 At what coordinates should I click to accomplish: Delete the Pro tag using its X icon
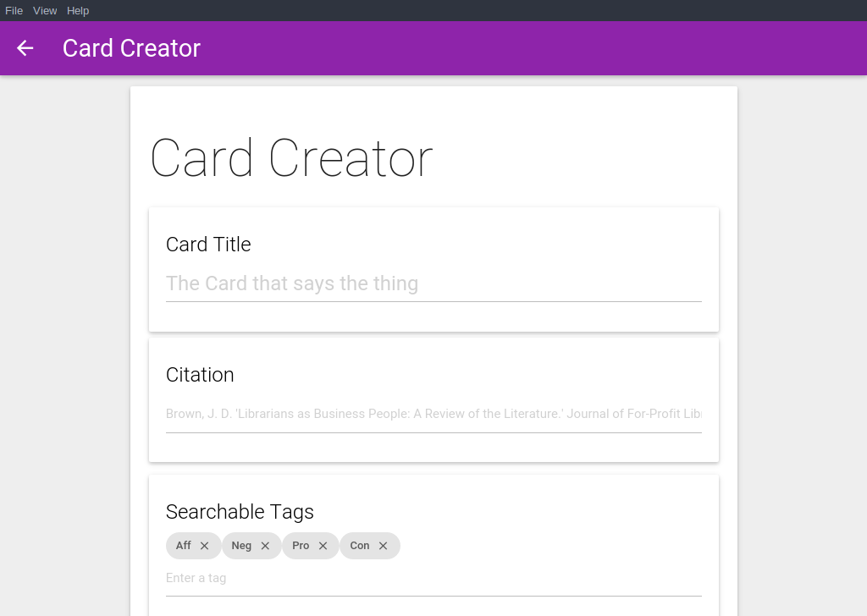pyautogui.click(x=323, y=546)
